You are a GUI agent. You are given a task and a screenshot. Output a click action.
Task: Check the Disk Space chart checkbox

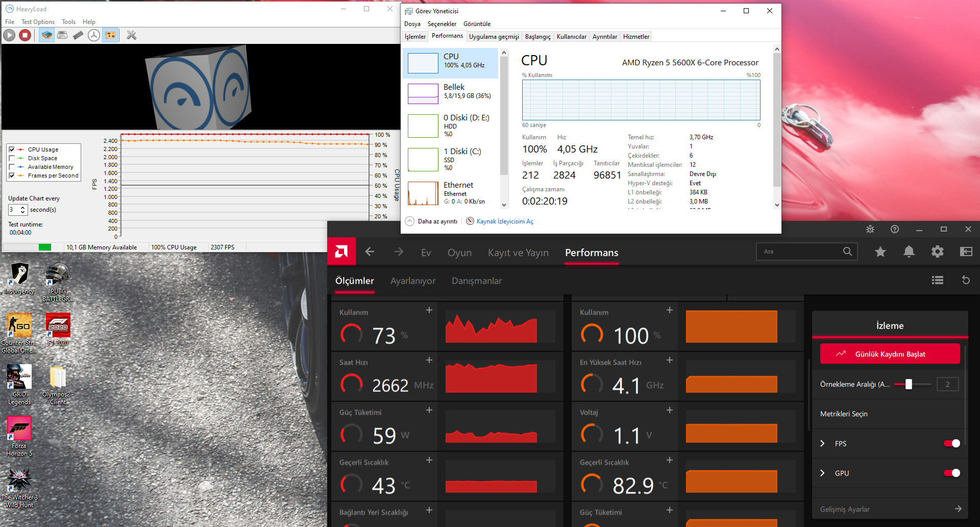pyautogui.click(x=12, y=158)
